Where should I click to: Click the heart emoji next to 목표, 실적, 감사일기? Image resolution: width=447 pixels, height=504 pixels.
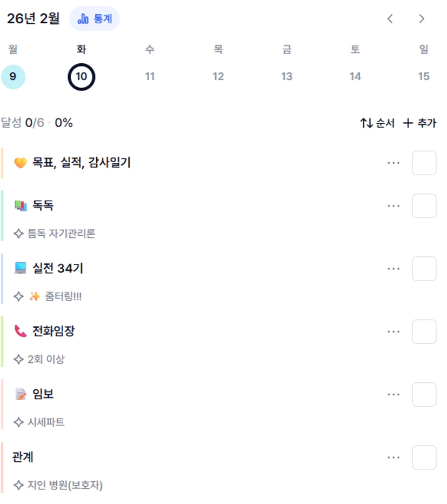(x=21, y=163)
